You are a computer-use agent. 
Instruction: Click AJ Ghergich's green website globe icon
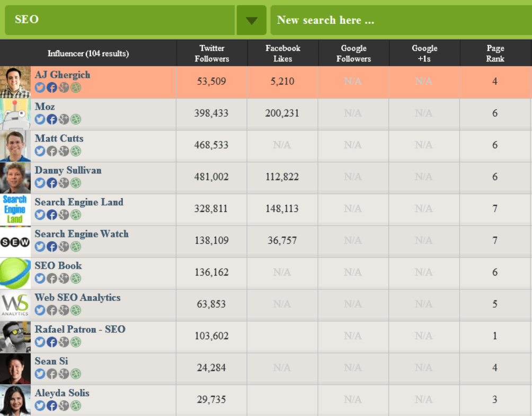[76, 87]
